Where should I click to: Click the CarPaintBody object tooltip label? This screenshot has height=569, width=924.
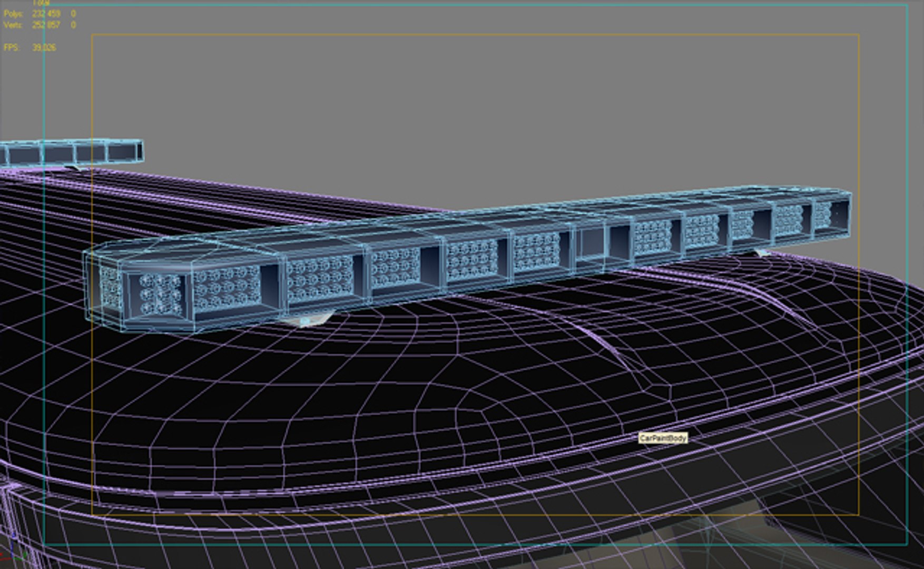click(x=663, y=438)
